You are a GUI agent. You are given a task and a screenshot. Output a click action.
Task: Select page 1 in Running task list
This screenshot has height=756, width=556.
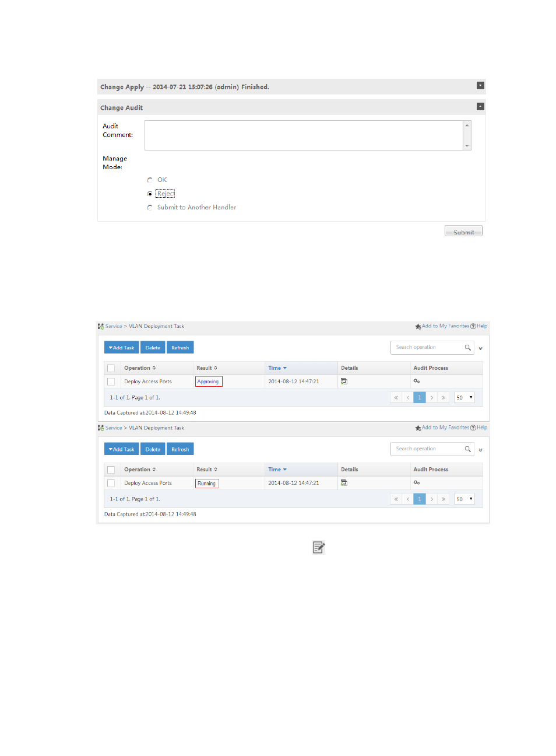pyautogui.click(x=420, y=499)
